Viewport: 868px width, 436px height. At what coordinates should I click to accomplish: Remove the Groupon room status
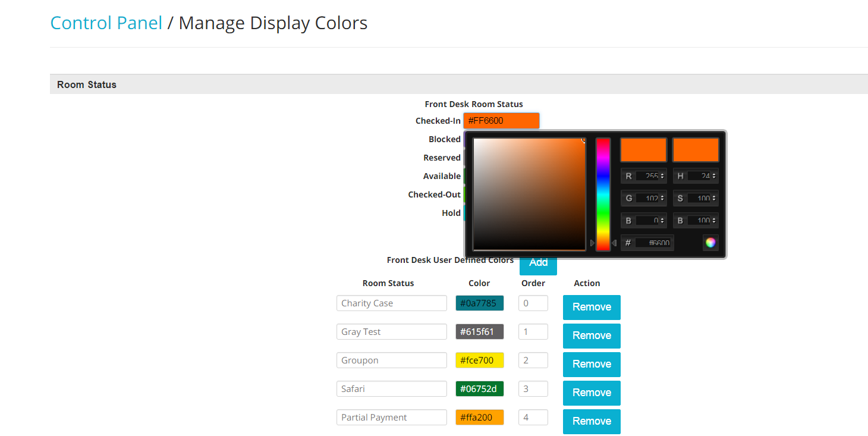[592, 365]
